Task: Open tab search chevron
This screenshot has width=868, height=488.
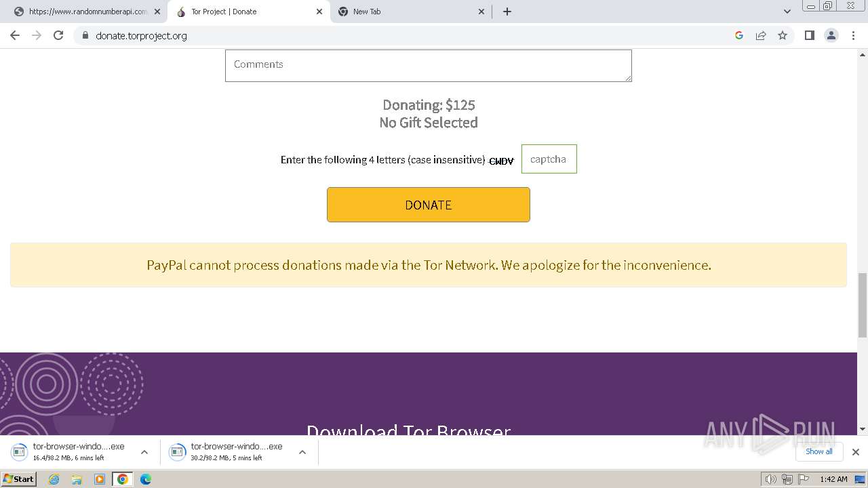Action: click(x=787, y=12)
